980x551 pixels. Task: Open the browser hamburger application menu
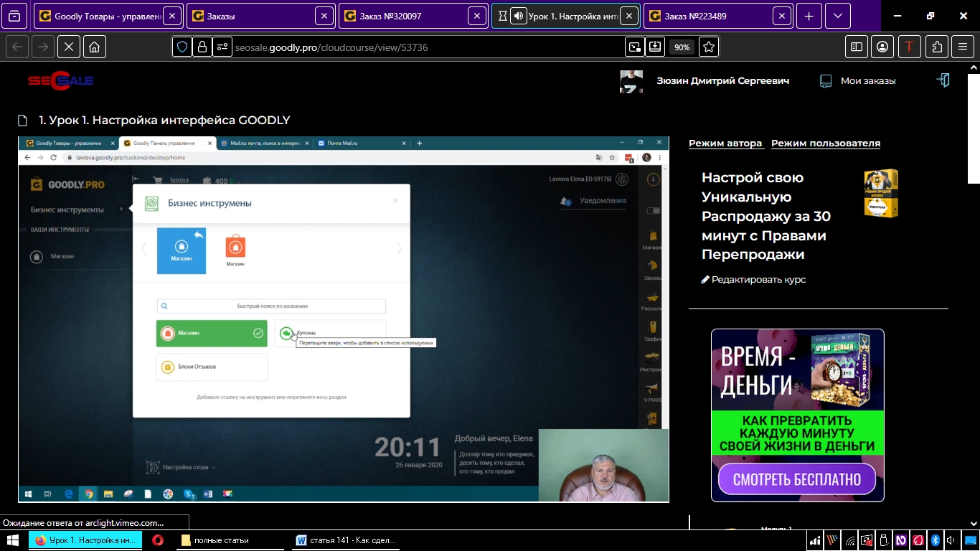[x=963, y=47]
